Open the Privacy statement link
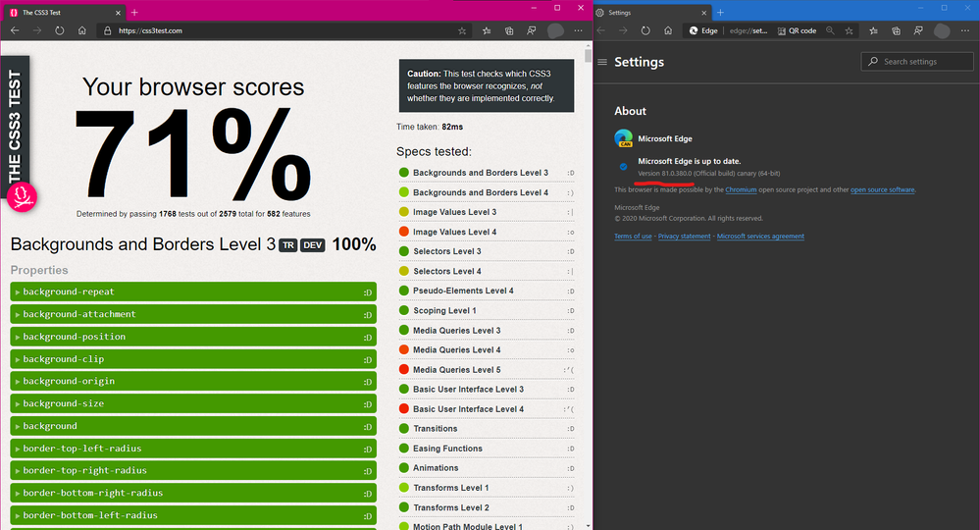 684,237
